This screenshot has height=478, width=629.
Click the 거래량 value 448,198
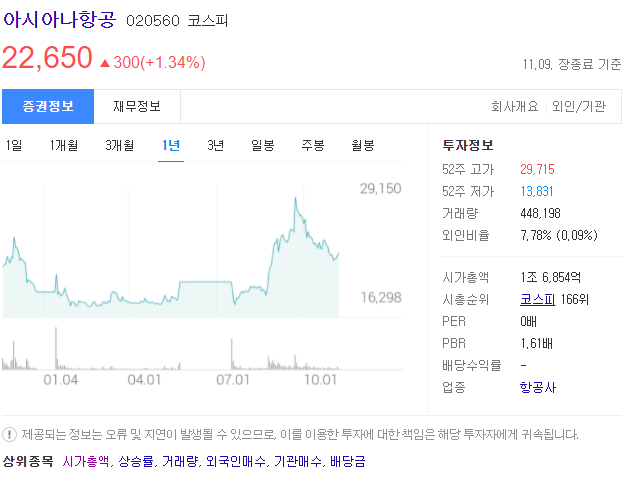click(x=540, y=213)
